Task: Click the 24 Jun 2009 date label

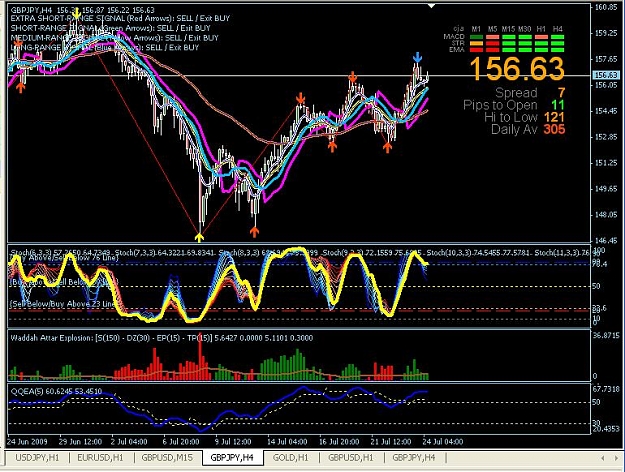Action: (27, 442)
